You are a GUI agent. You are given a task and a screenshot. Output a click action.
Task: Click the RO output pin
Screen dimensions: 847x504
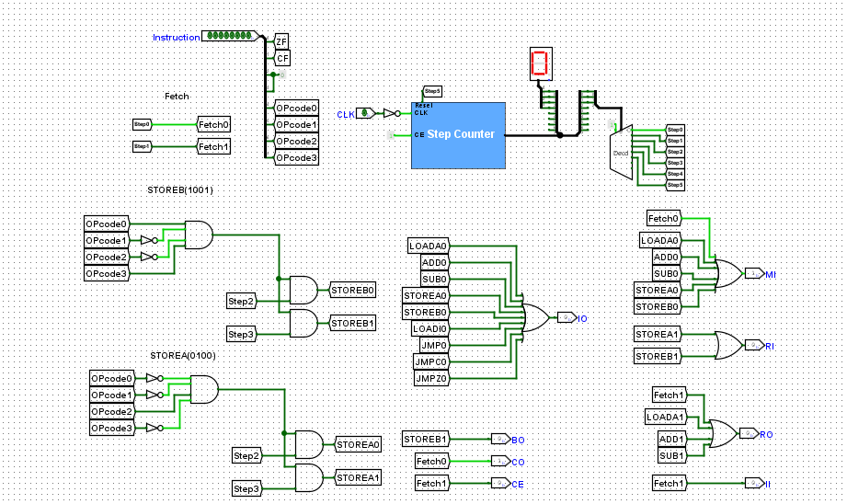tap(749, 433)
